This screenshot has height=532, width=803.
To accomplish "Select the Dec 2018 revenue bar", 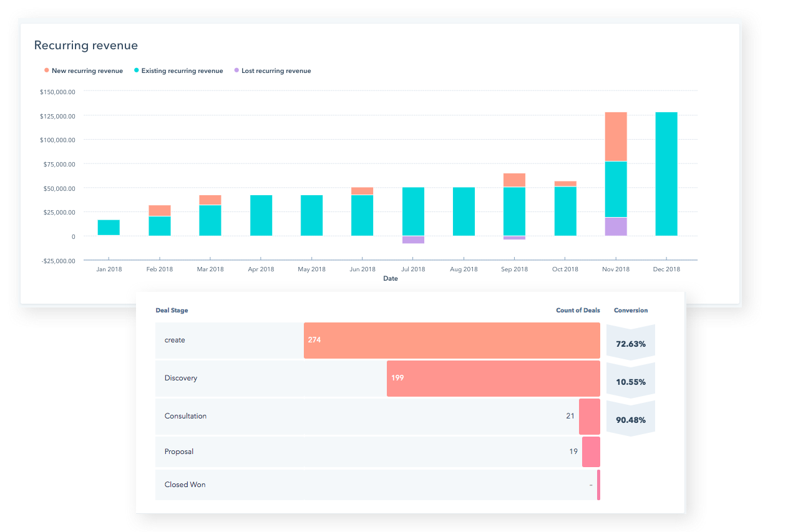I will [x=666, y=174].
